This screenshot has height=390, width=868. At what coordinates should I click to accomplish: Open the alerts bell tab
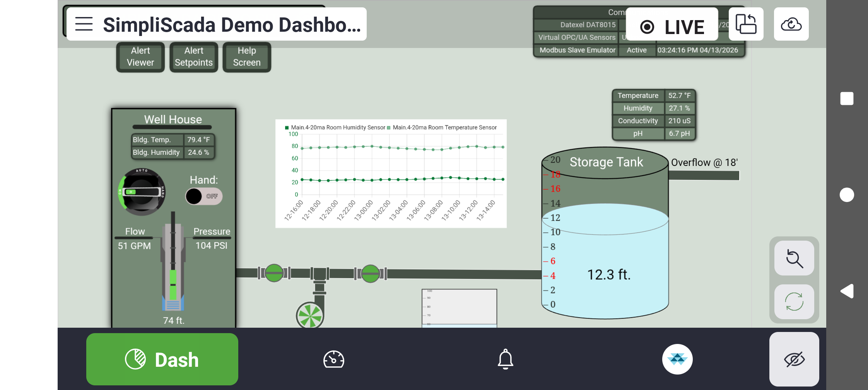point(505,359)
